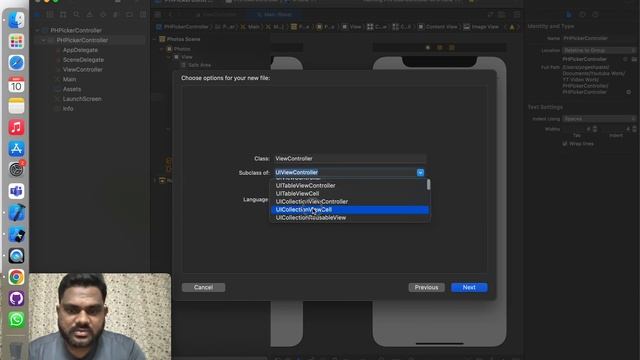The image size is (640, 360).
Task: Click the yellow warning icon in jump bar
Action: [512, 27]
